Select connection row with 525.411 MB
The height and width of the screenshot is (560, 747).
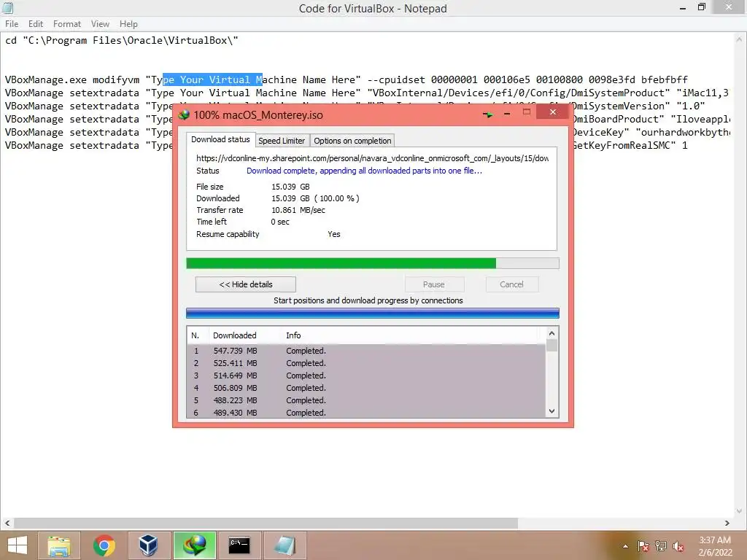366,363
